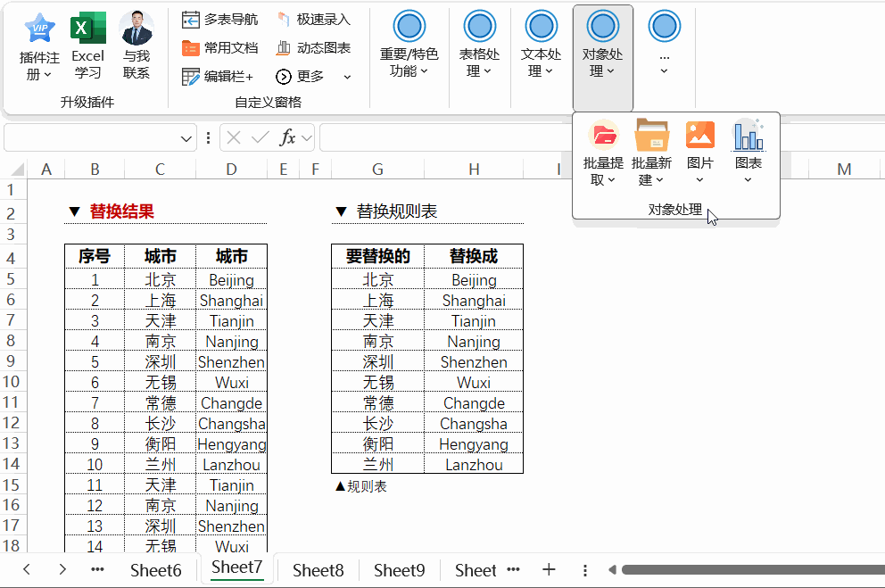
Task: Open the 编辑栏+ formula bar tool
Action: click(x=218, y=76)
